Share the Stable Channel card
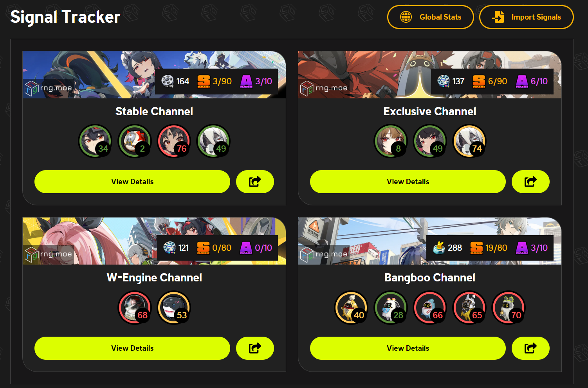Viewport: 588px width, 388px height. point(255,182)
